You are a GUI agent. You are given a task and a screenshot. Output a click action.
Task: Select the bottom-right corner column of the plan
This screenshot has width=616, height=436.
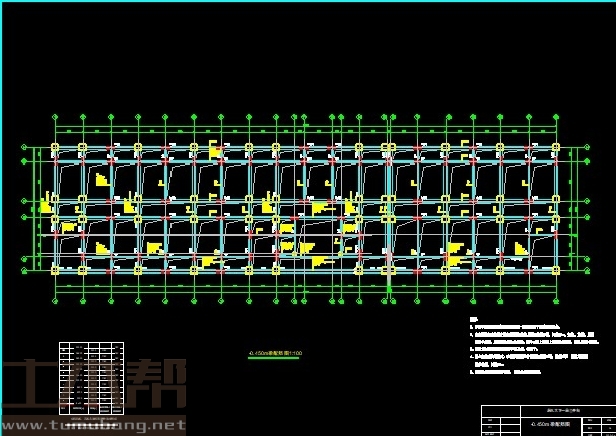click(x=555, y=270)
